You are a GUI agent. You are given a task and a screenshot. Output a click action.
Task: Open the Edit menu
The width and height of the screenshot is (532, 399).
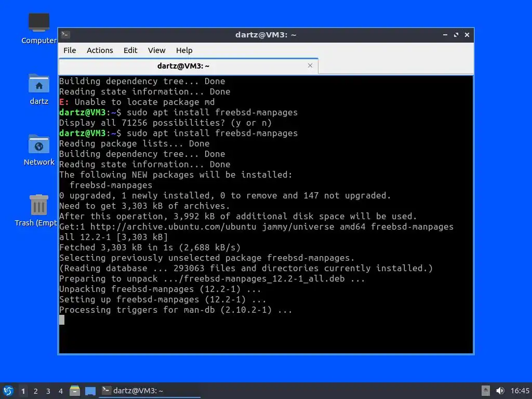tap(130, 50)
